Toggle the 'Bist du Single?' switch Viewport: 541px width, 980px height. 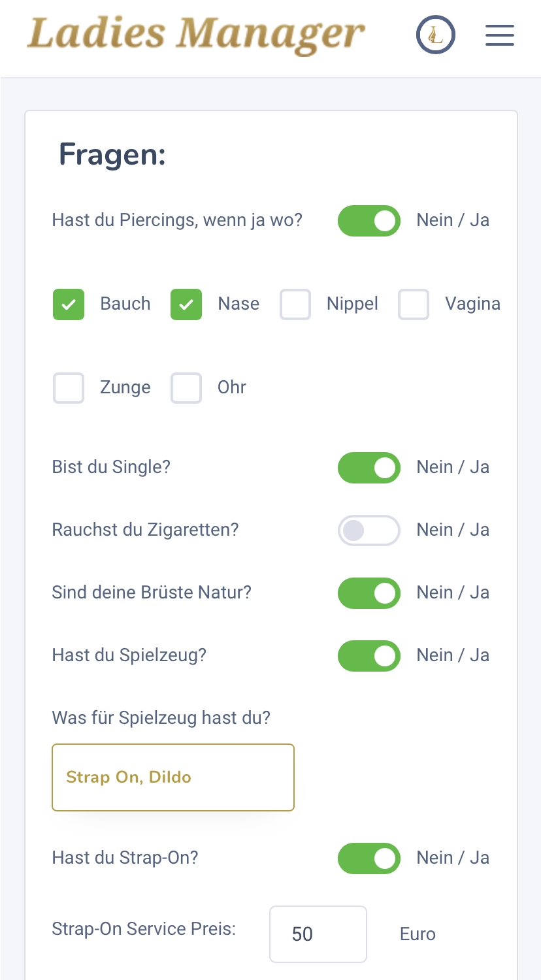point(369,468)
